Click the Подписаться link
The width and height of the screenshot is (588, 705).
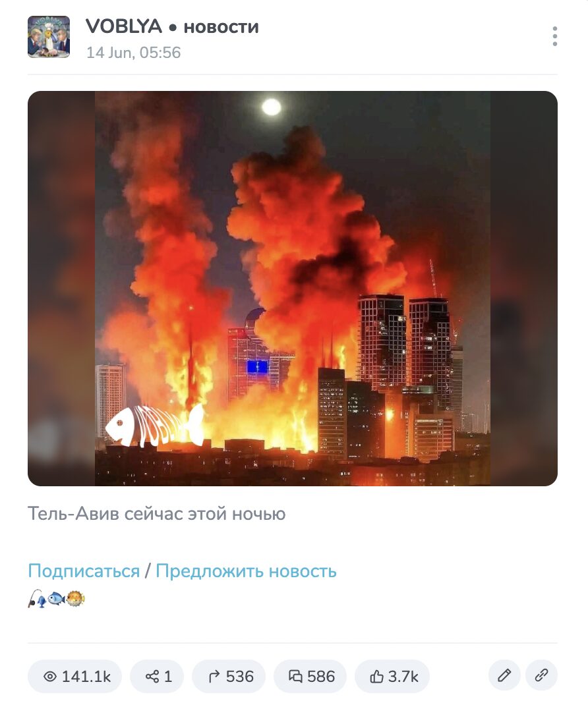[84, 571]
